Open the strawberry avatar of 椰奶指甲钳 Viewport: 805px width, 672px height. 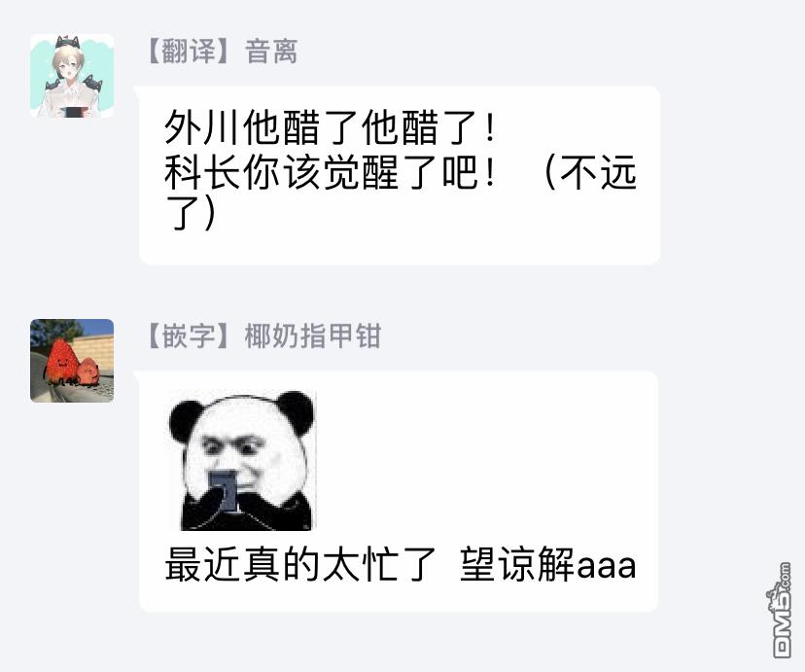[x=72, y=361]
